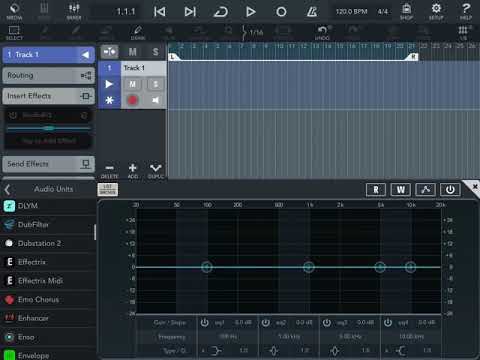
Task: Tap the 120.0 BPM tempo field
Action: [351, 12]
